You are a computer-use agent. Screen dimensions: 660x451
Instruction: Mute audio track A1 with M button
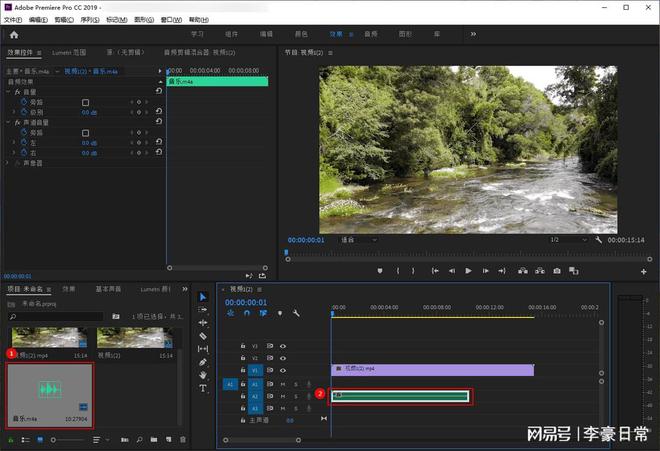tap(283, 384)
